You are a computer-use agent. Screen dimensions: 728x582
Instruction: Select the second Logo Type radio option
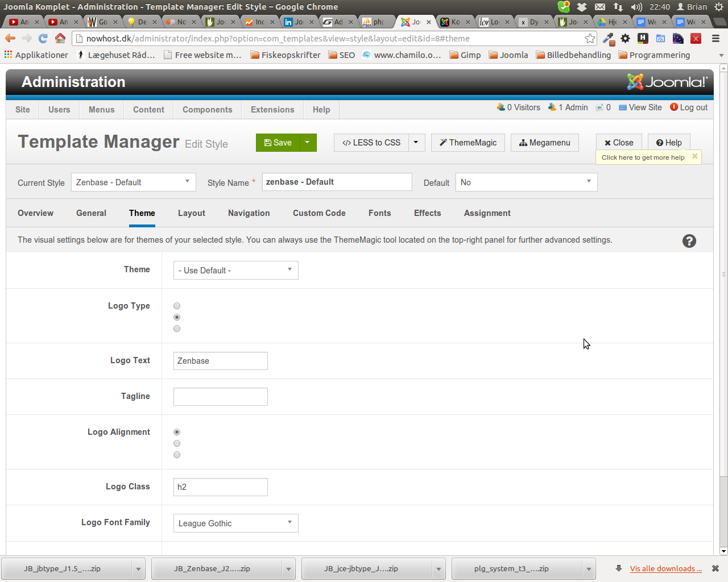pyautogui.click(x=177, y=317)
